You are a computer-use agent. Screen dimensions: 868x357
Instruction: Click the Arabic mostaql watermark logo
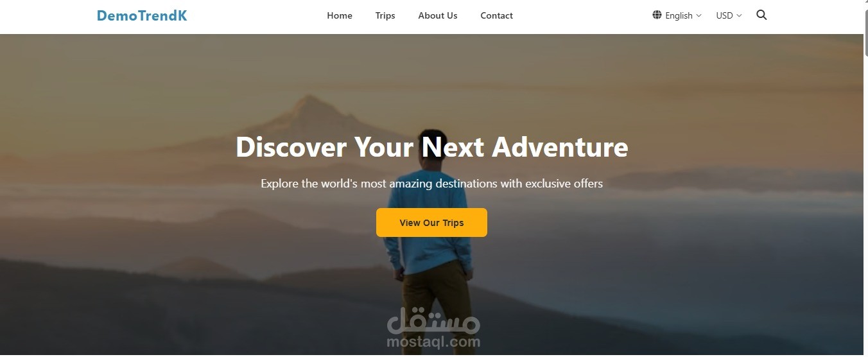pos(433,320)
